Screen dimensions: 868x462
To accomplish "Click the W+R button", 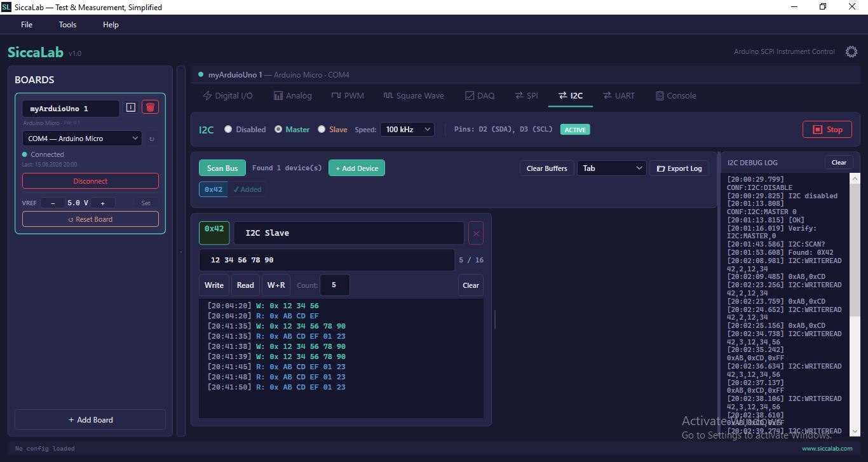I will tap(276, 285).
